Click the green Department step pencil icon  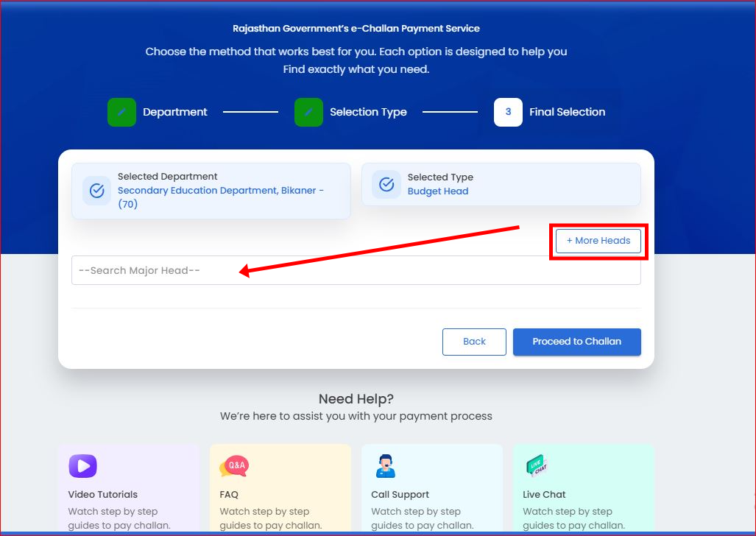tap(121, 112)
